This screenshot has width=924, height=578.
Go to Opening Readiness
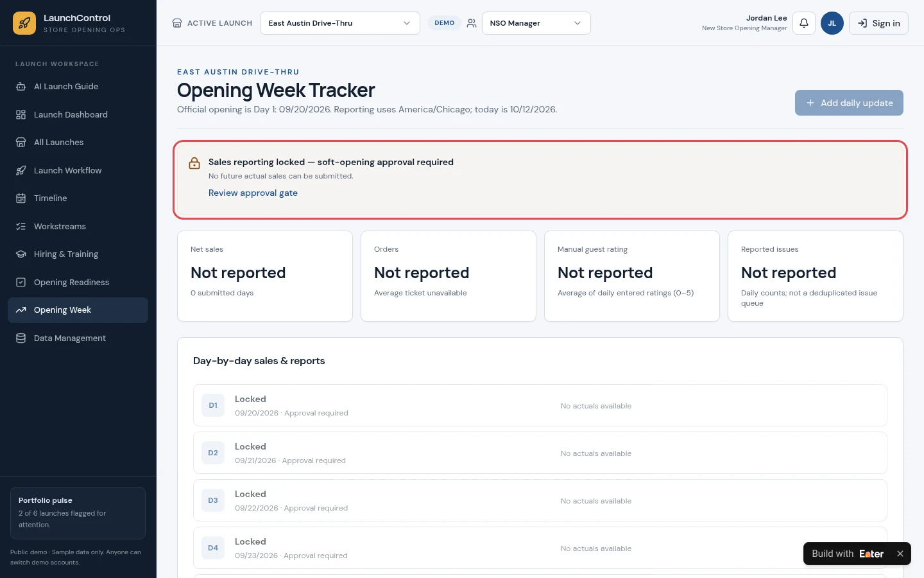point(78,282)
